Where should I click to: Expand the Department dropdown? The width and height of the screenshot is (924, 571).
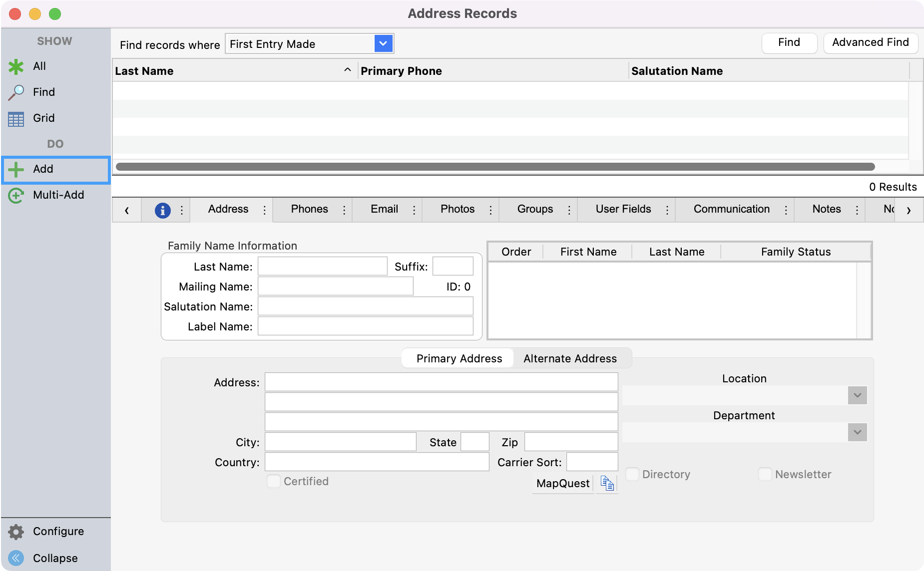coord(857,432)
